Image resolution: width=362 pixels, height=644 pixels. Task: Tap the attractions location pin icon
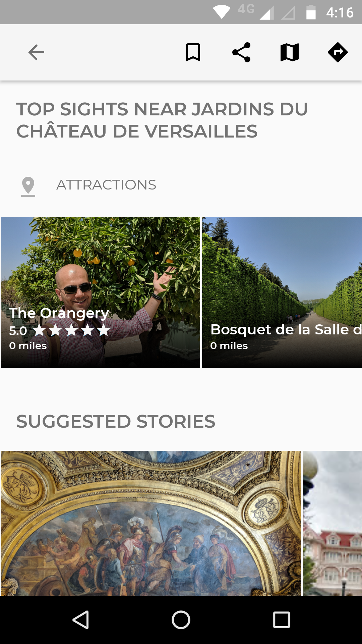(x=28, y=186)
